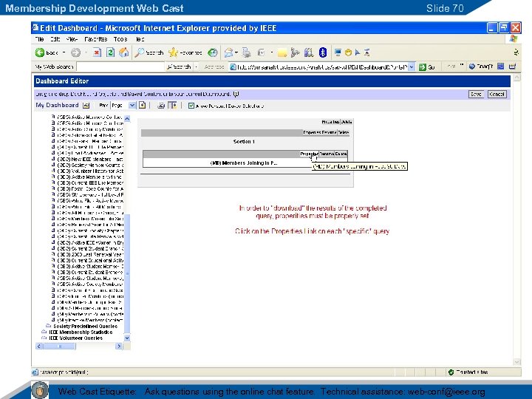The height and width of the screenshot is (399, 532).
Task: Click the Section 1 bar Delete link
Action: click(x=344, y=132)
